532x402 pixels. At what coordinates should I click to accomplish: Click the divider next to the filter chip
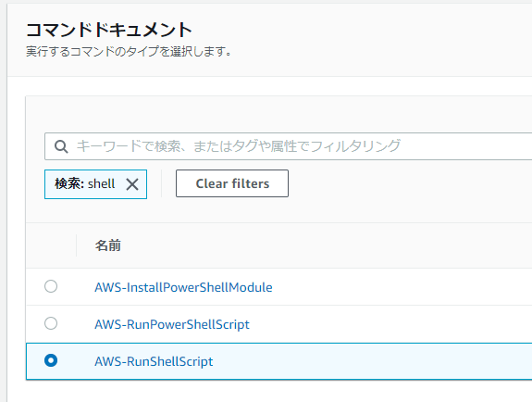[162, 183]
